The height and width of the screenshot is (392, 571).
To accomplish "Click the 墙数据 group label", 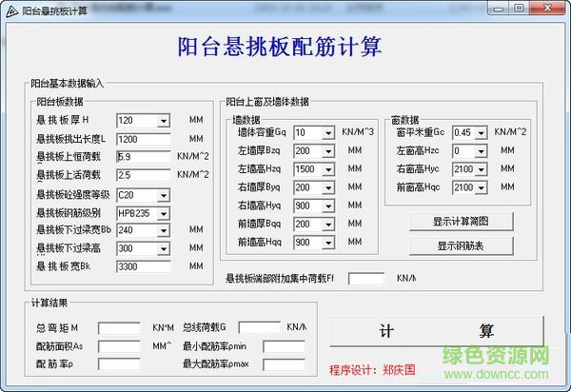I will pos(246,120).
